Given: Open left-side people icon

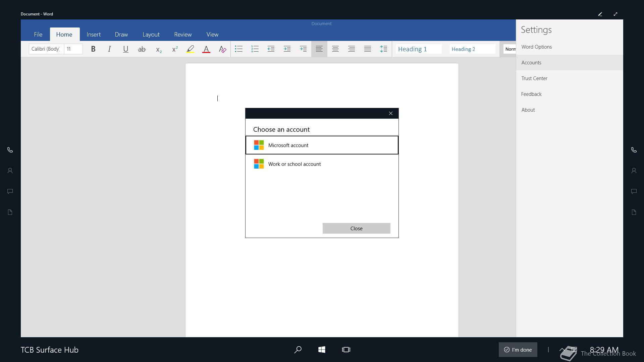Looking at the screenshot, I should tap(10, 171).
